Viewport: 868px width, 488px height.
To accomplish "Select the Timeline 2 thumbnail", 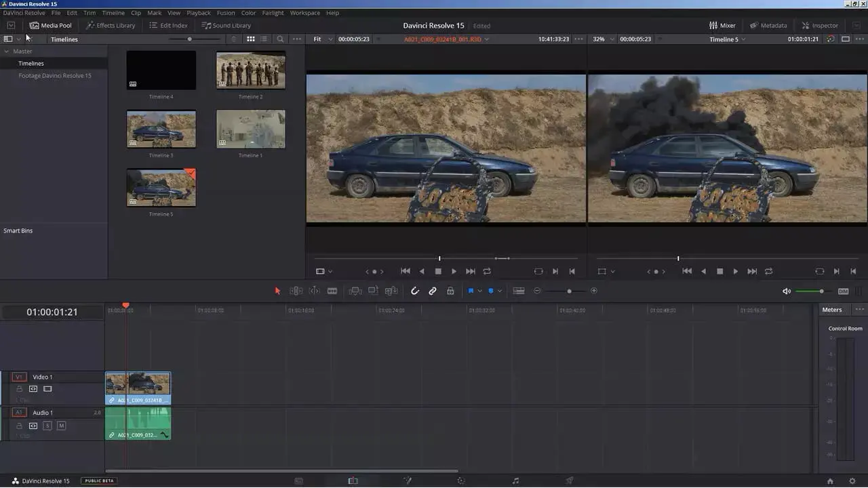I will (x=251, y=70).
